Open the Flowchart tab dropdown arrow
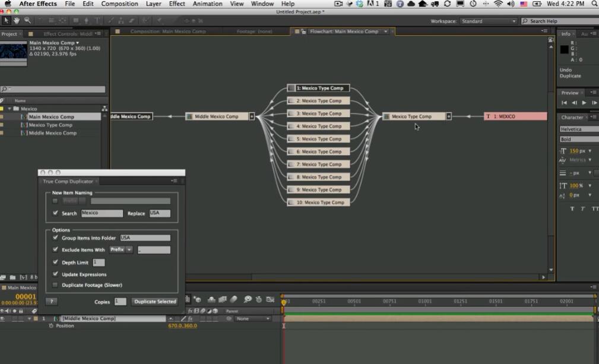599x364 pixels. (x=386, y=31)
